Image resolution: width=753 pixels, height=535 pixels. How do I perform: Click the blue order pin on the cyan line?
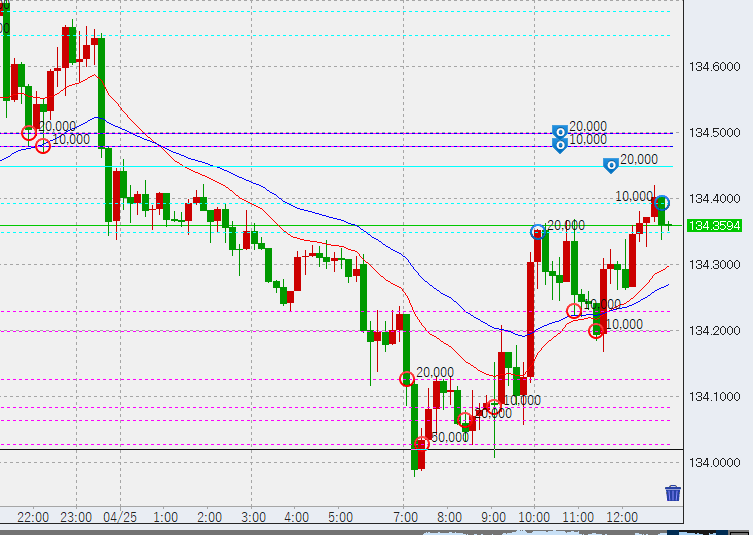(x=610, y=164)
